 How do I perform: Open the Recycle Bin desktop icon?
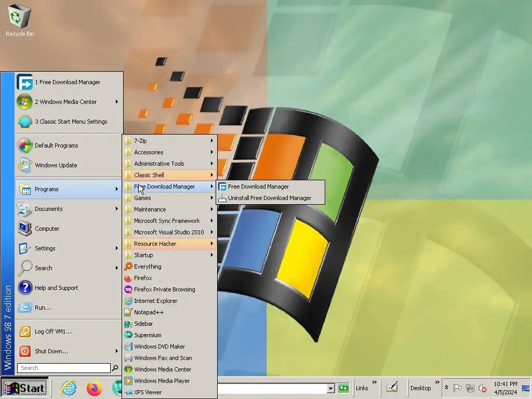[x=20, y=20]
